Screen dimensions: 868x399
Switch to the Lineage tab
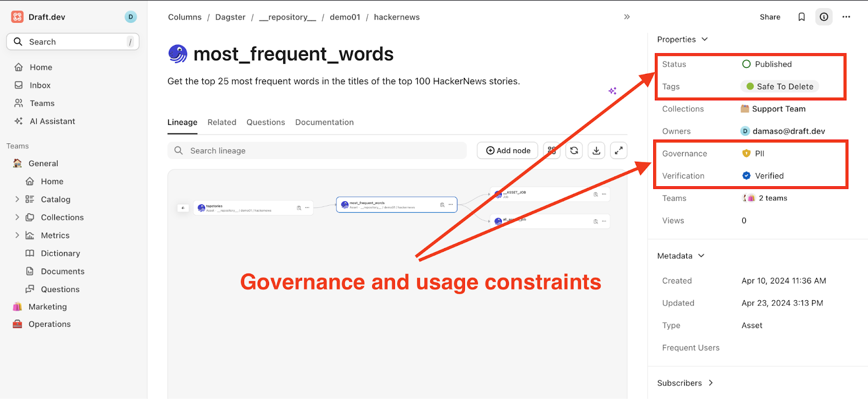click(x=182, y=122)
